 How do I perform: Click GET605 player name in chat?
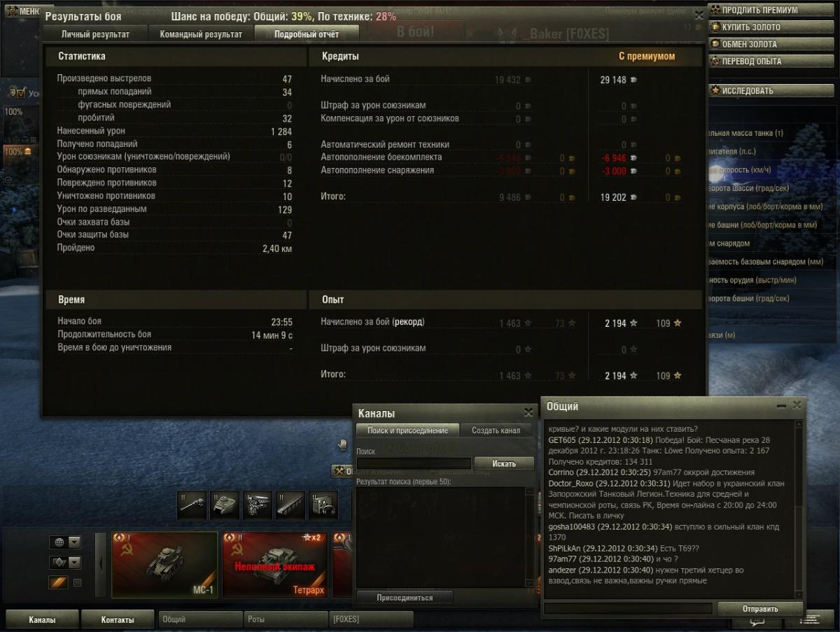(x=562, y=440)
